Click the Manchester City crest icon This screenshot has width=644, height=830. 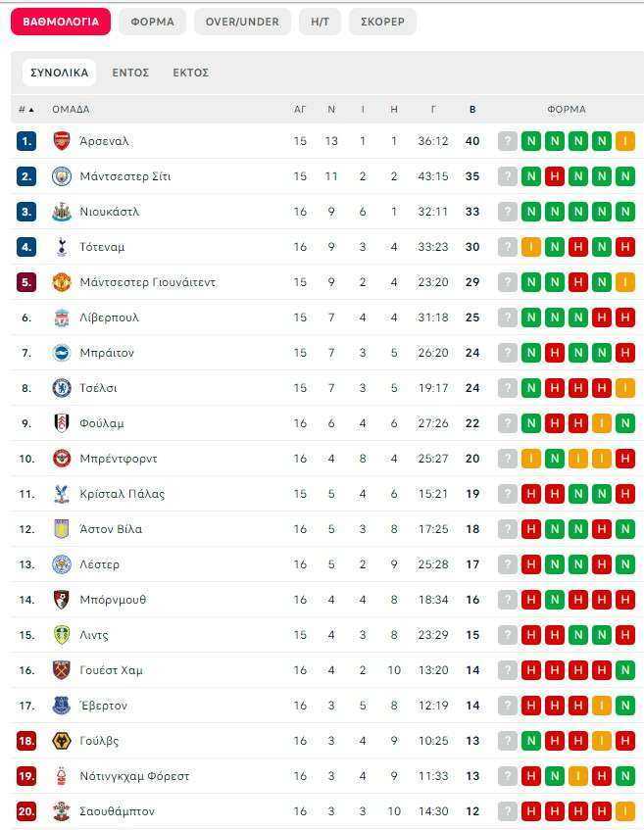[x=62, y=176]
